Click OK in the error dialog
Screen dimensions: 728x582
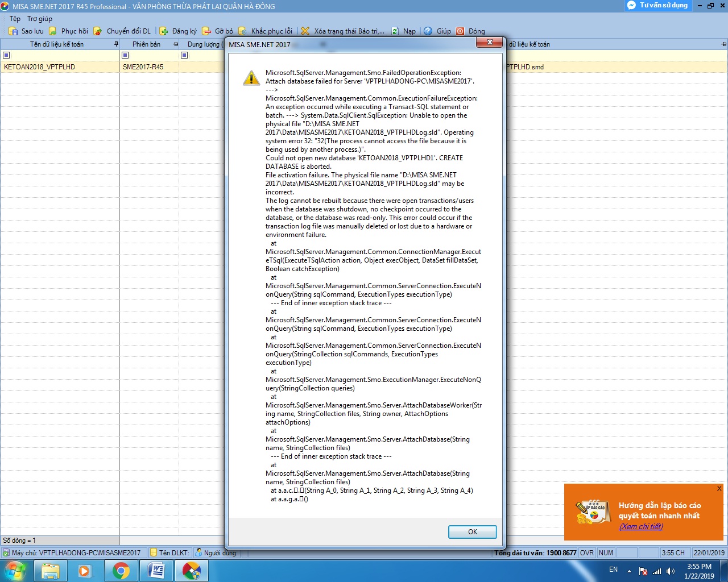[x=473, y=532]
